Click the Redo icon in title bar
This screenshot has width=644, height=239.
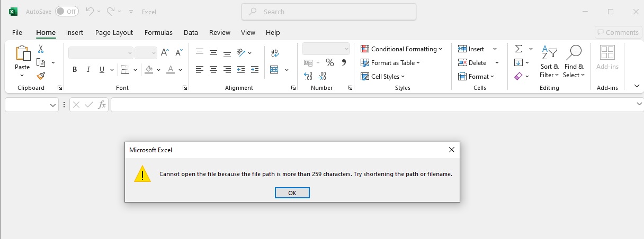coord(111,11)
